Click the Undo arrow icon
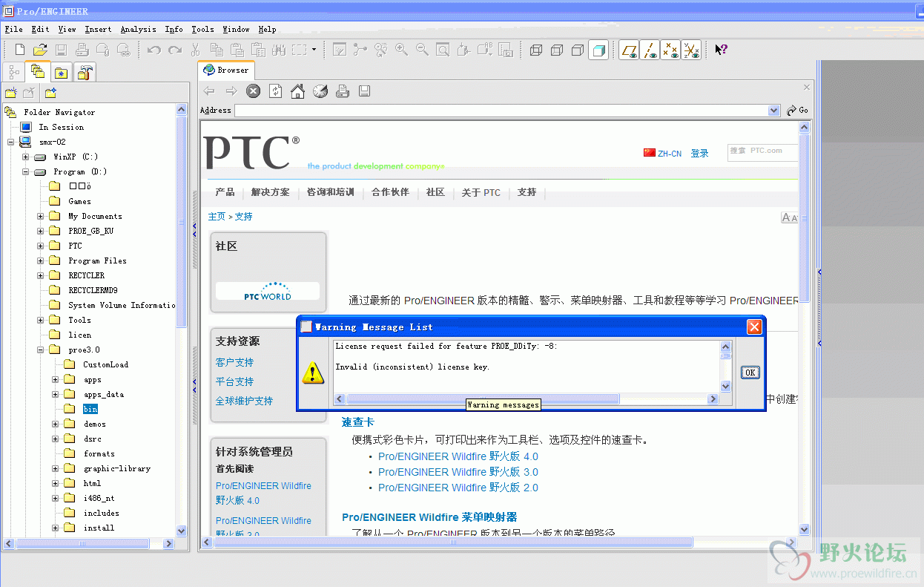The image size is (924, 587). tap(154, 50)
